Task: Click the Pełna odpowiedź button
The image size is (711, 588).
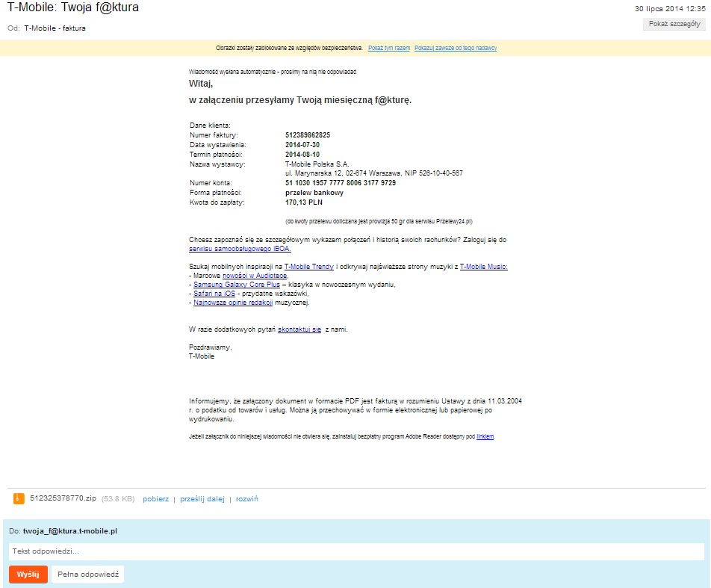Action: click(88, 575)
